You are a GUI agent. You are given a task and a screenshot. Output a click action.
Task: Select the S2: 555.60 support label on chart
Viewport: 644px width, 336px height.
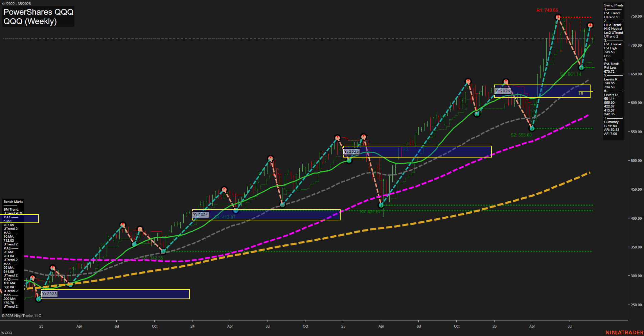(521, 135)
